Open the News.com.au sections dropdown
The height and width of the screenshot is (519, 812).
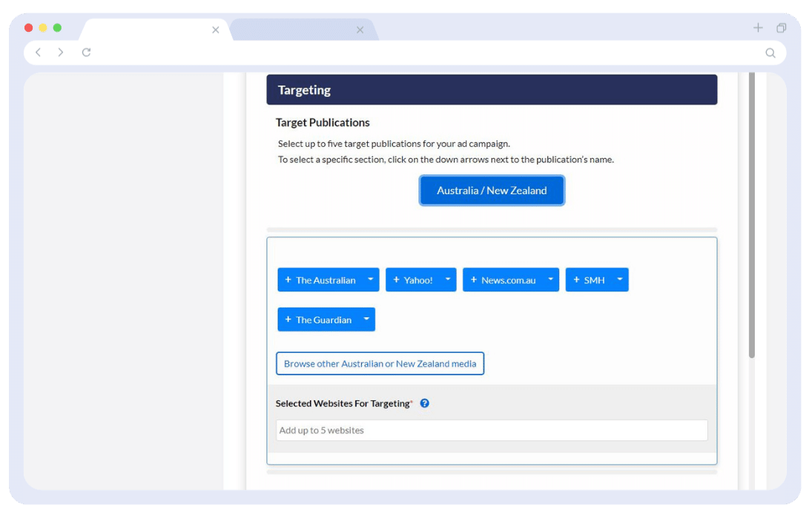(550, 280)
